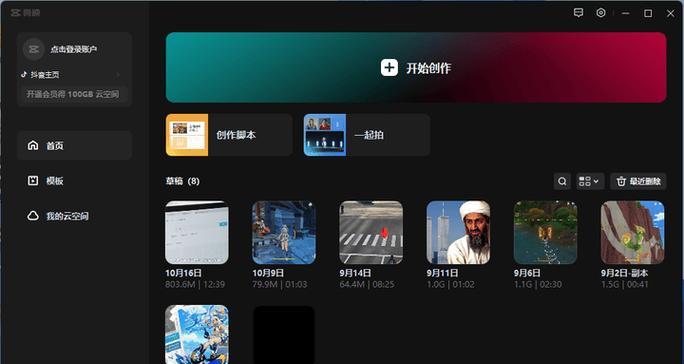684x364 pixels.
Task: Open the 一起拍 shoot together card
Action: [x=366, y=135]
